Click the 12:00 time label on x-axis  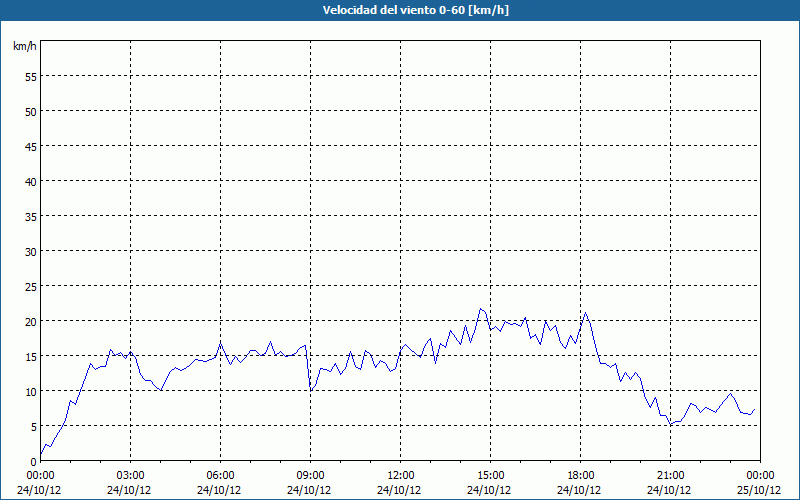pyautogui.click(x=401, y=476)
